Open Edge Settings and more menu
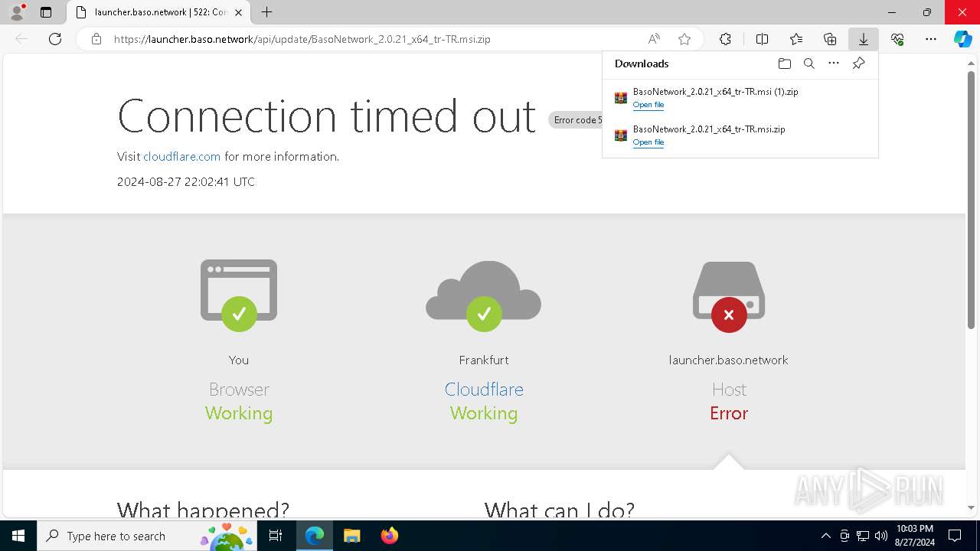This screenshot has height=551, width=980. 931,39
